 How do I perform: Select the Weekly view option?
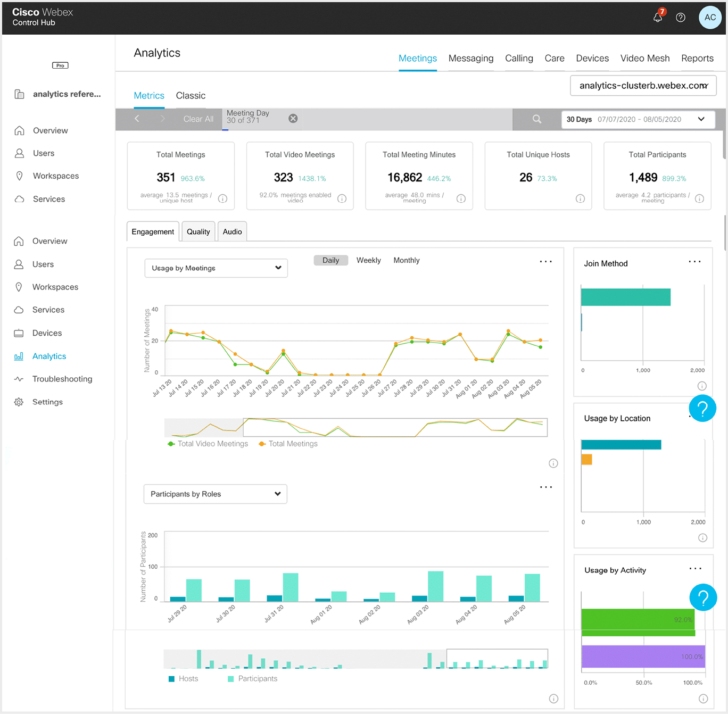pyautogui.click(x=368, y=260)
